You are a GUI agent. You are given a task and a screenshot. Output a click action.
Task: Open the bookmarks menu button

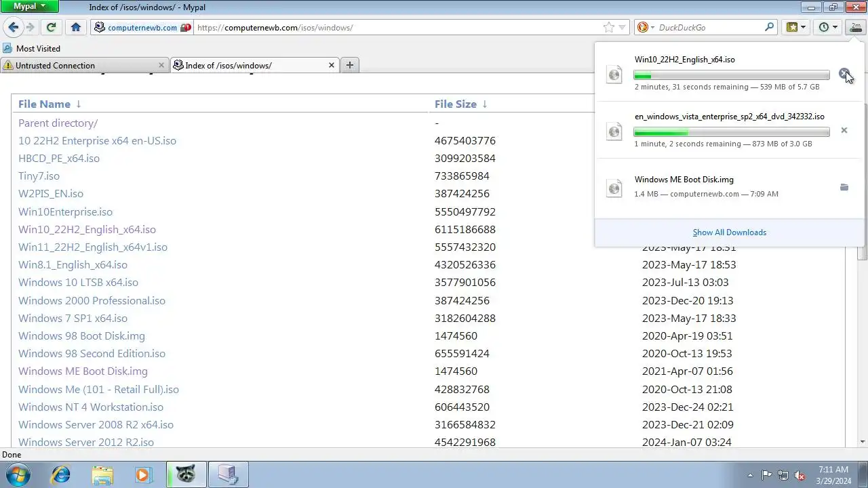(x=795, y=27)
